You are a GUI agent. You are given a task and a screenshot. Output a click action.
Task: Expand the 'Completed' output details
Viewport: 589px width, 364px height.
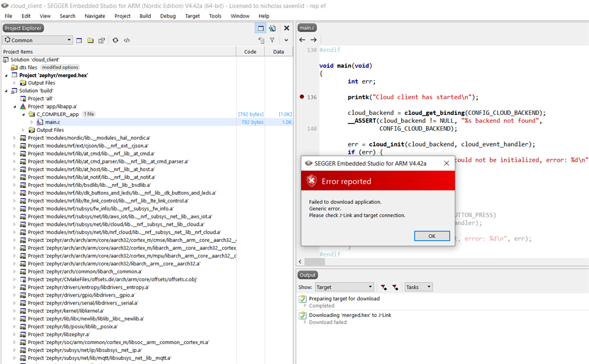pyautogui.click(x=305, y=306)
